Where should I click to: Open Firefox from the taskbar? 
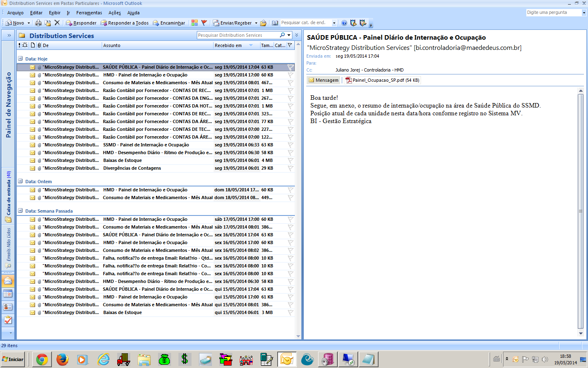[x=62, y=359]
